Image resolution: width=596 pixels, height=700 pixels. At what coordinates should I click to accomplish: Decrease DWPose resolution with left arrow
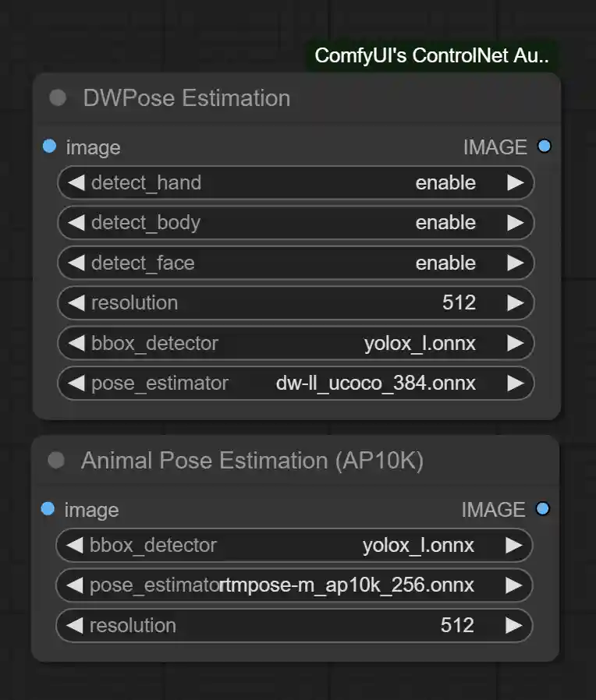tap(76, 302)
